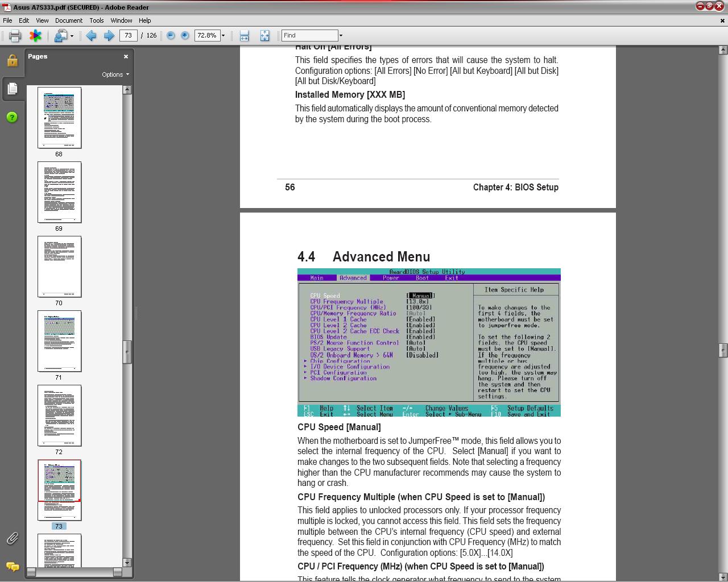Click the zoom value field 72.8%
Screen dimensions: 728x582
(x=206, y=35)
